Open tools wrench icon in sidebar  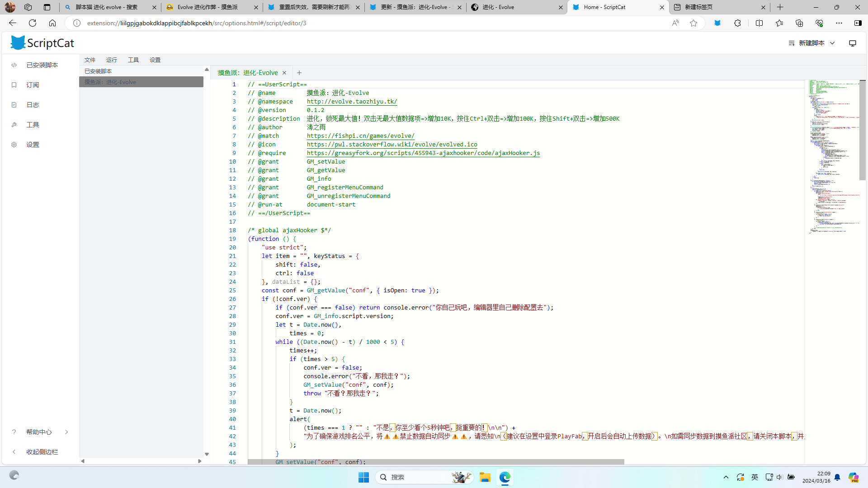tap(14, 125)
